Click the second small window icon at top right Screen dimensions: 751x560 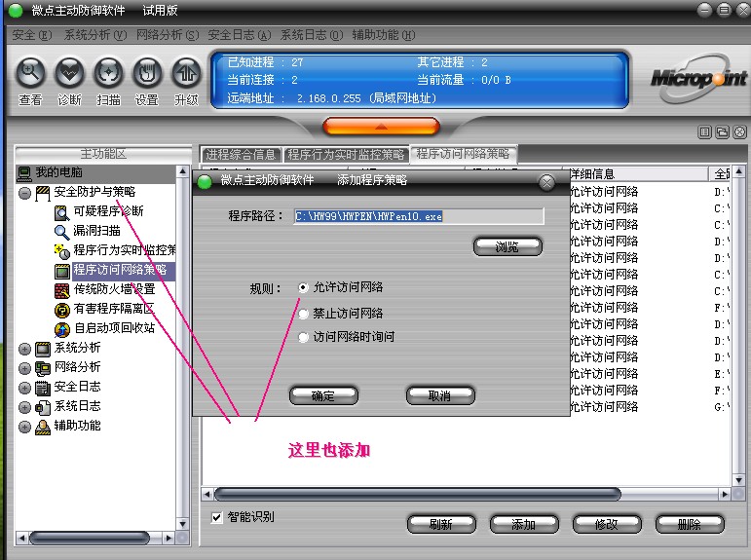click(x=722, y=132)
